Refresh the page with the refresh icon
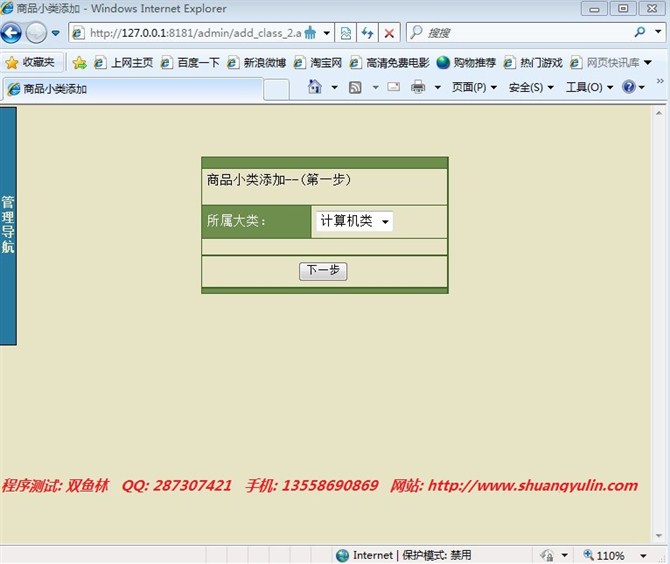670x564 pixels. pyautogui.click(x=367, y=33)
